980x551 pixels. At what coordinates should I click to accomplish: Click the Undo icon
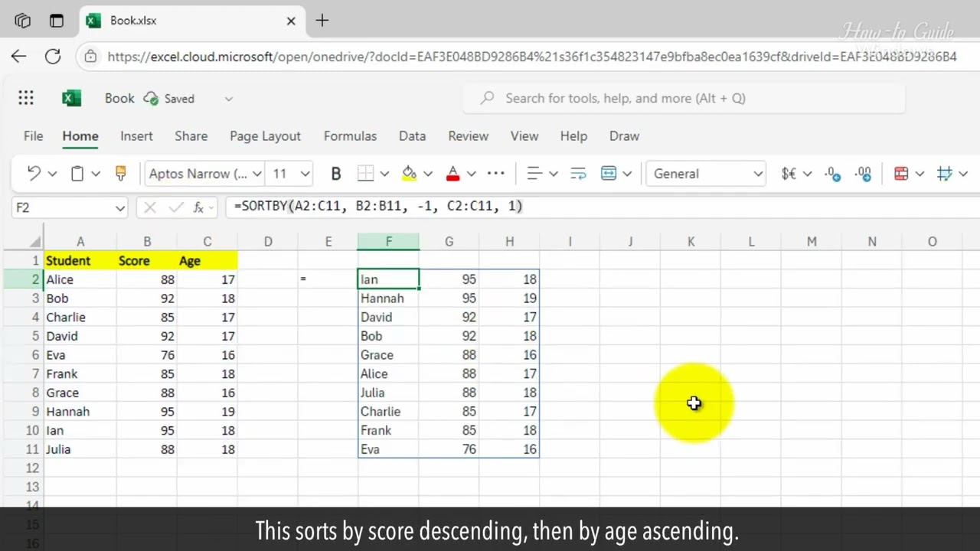(x=34, y=174)
